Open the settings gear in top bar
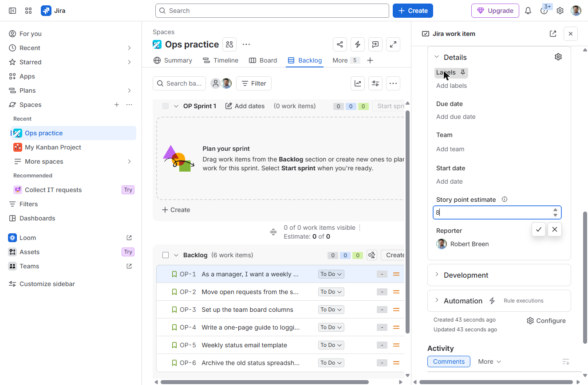Screen dimensions: 588x385 pyautogui.click(x=560, y=11)
